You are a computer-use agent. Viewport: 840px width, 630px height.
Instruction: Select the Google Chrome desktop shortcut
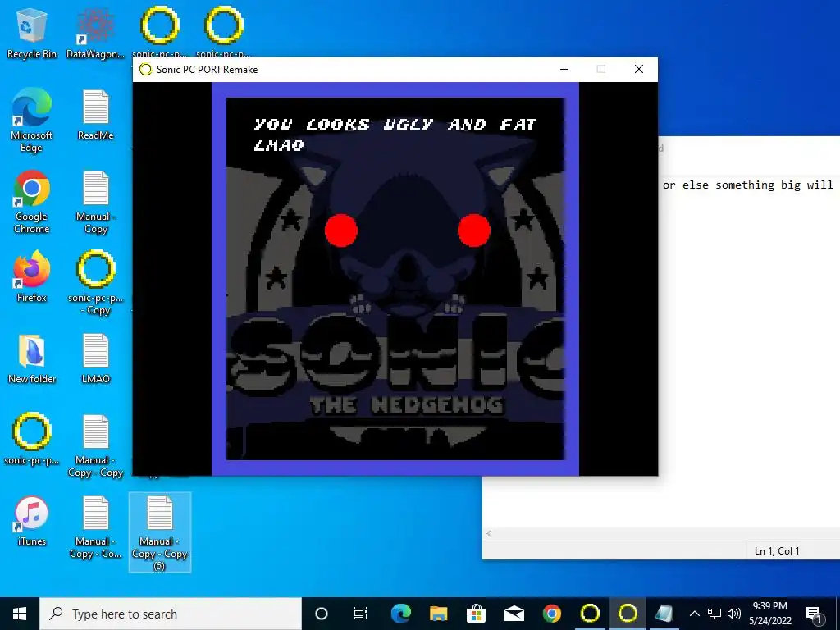coord(32,202)
